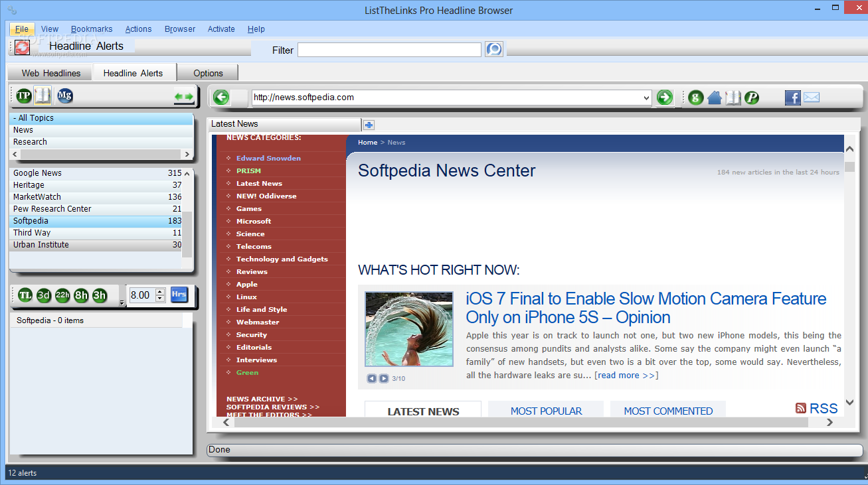Select the Latest News browser tab
The width and height of the screenshot is (868, 485).
(284, 124)
